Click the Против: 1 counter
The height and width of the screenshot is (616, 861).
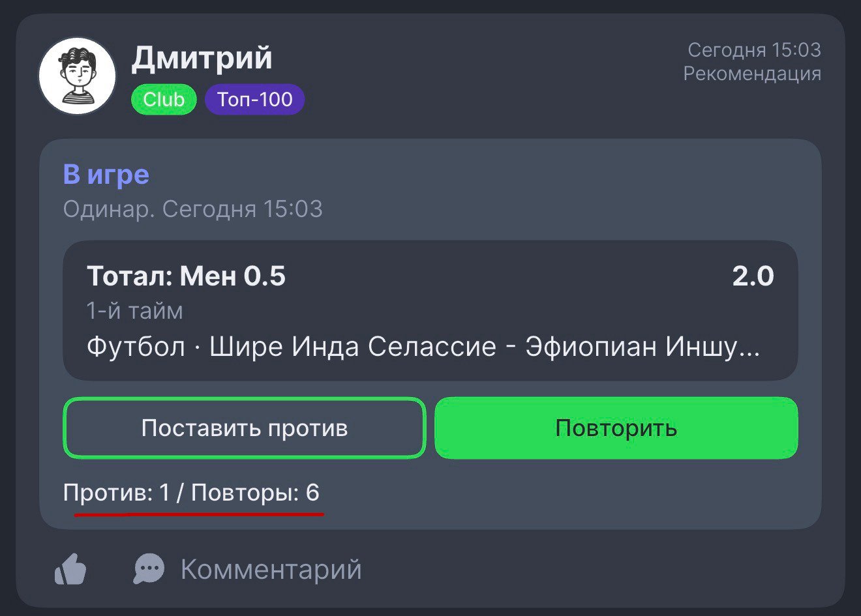pos(116,493)
